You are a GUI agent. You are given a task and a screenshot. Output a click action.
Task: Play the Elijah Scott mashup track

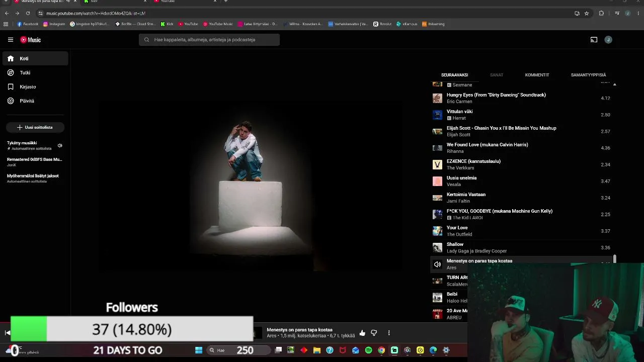tap(522, 131)
